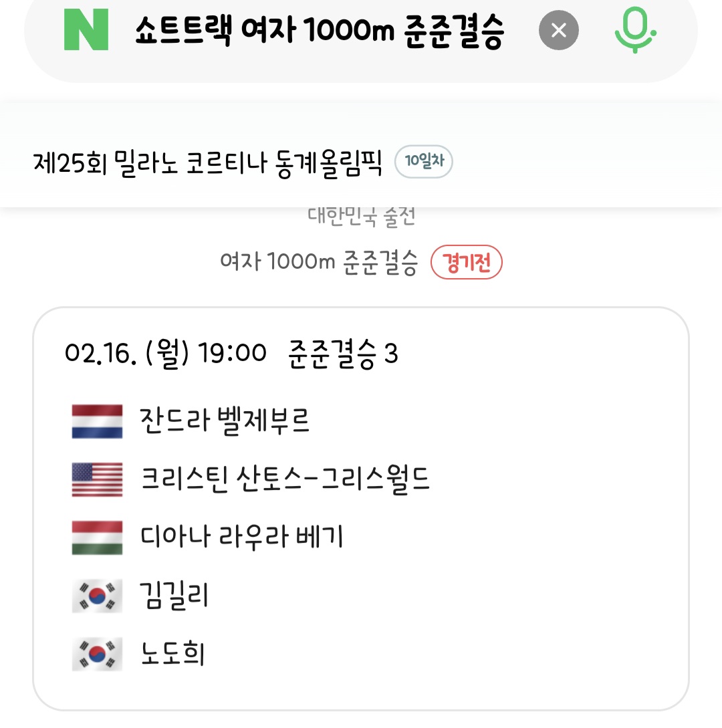Clear the search text with X button
The image size is (722, 728).
(558, 30)
